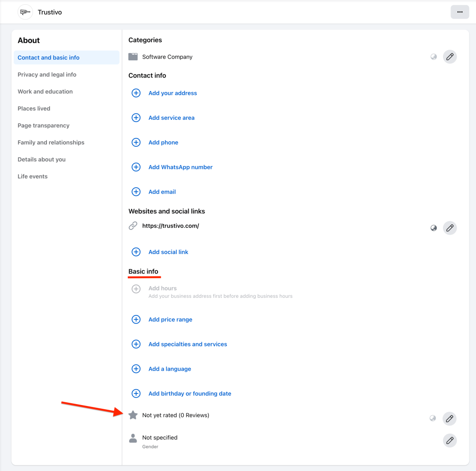Click Add WhatsApp number link

coord(180,167)
